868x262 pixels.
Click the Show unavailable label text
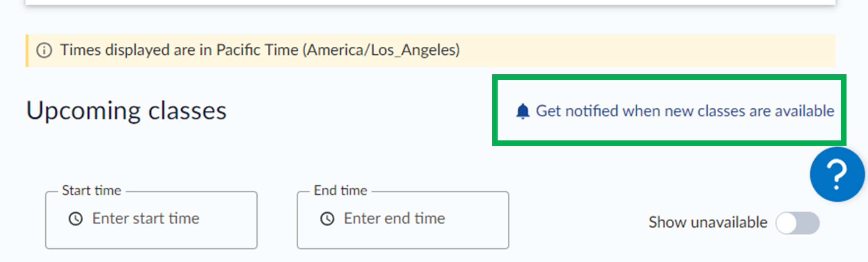707,223
